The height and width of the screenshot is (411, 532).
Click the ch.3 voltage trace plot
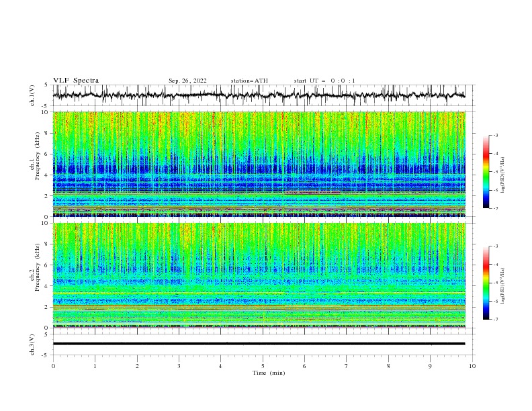259,344
